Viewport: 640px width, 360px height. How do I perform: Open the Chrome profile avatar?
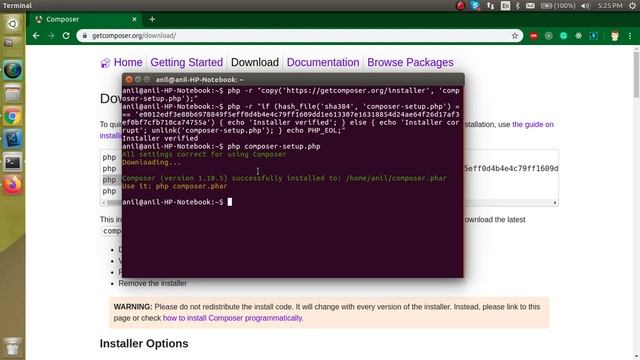point(615,36)
